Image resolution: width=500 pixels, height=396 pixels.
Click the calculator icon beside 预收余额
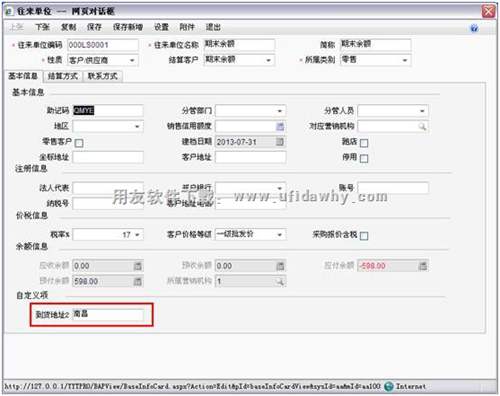pyautogui.click(x=280, y=266)
